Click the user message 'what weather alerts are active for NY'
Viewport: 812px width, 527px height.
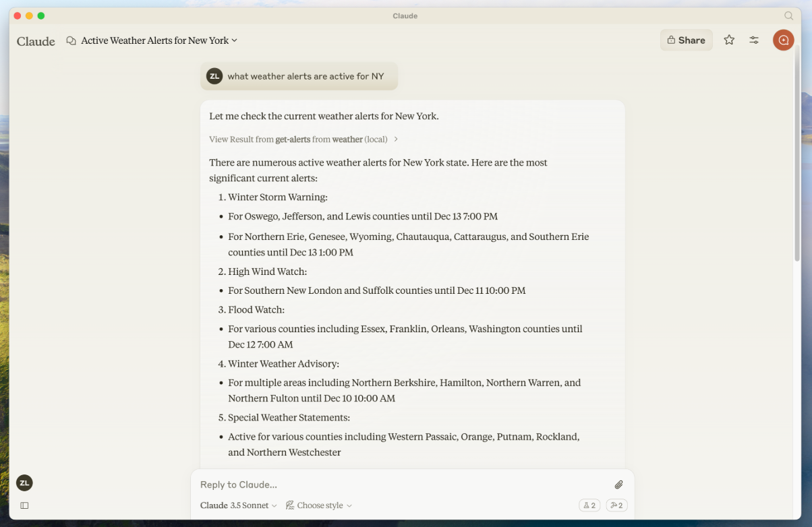306,76
